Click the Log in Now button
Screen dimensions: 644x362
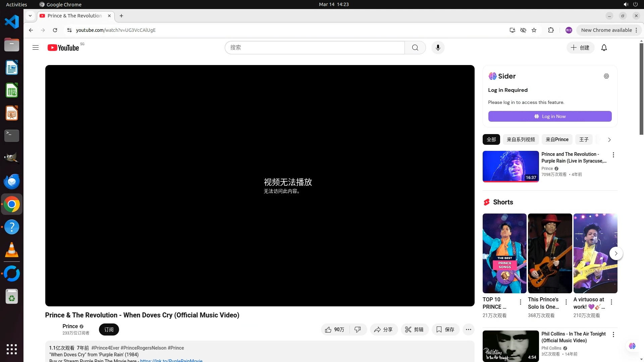550,116
